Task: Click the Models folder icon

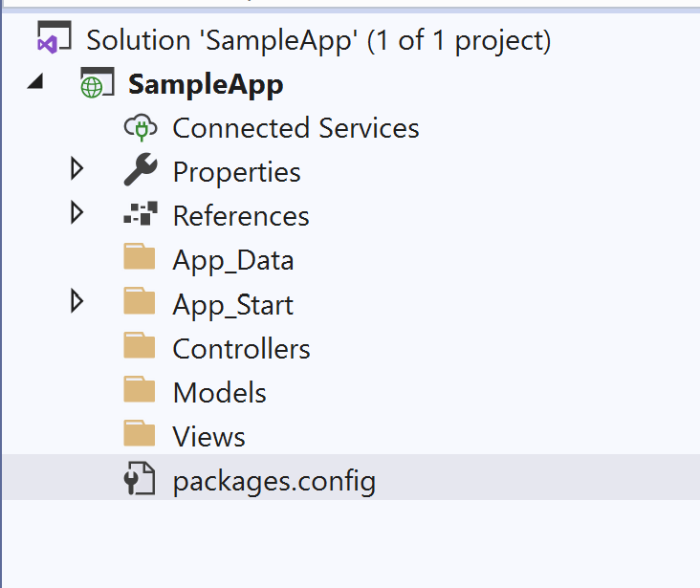Action: (x=140, y=389)
